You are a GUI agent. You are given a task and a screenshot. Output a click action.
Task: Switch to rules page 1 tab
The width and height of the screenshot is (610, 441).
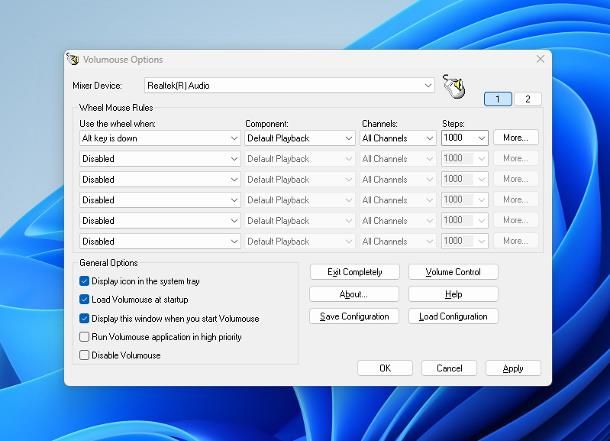point(498,99)
